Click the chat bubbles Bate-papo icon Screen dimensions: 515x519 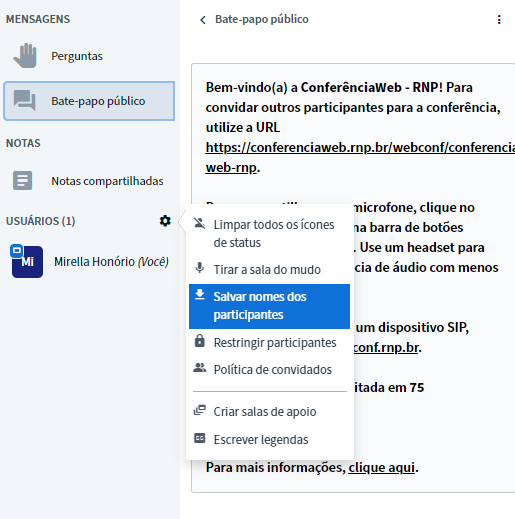24,100
